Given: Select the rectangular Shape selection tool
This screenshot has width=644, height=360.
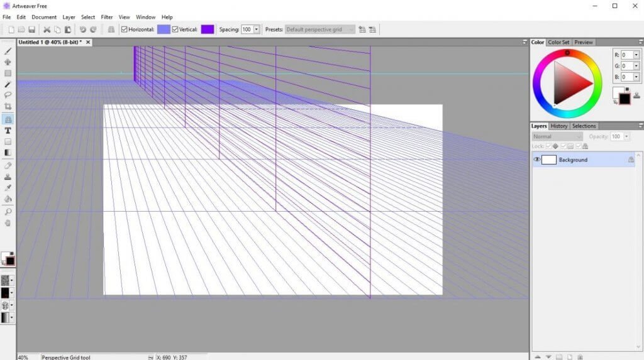Looking at the screenshot, I should [x=8, y=73].
